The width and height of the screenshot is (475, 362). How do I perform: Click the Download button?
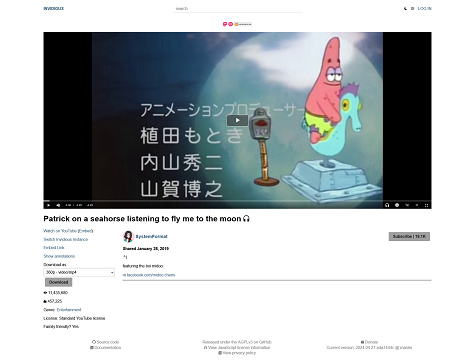(58, 282)
